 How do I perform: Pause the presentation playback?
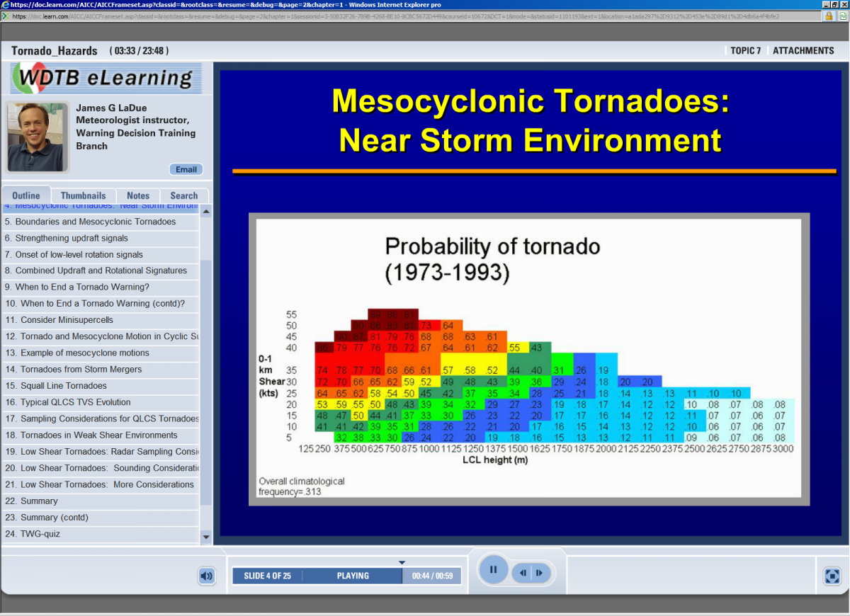494,569
